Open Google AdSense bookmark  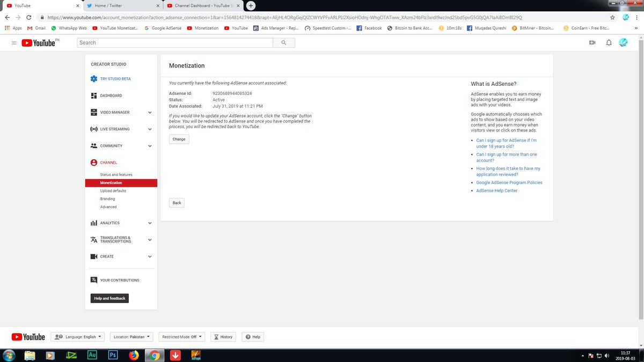pos(164,28)
